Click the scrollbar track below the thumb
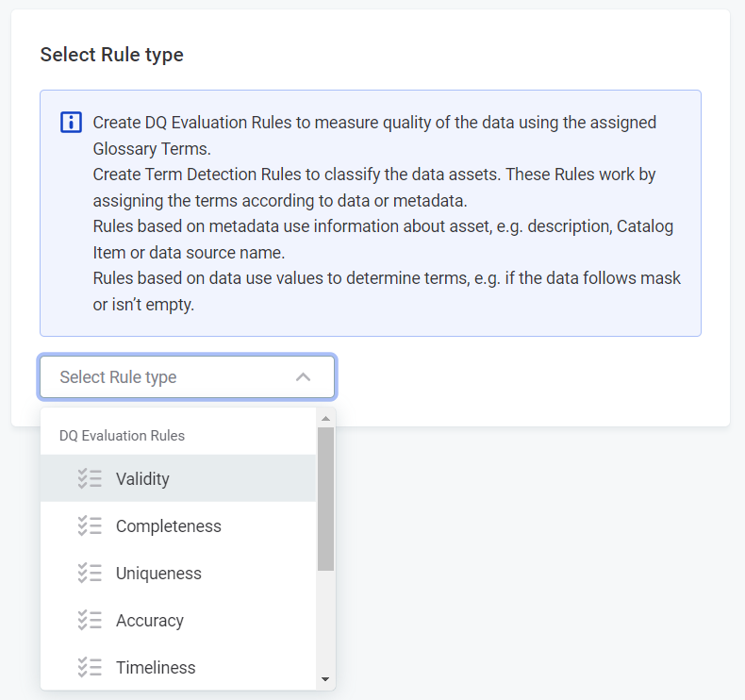This screenshot has height=700, width=745. [325, 623]
